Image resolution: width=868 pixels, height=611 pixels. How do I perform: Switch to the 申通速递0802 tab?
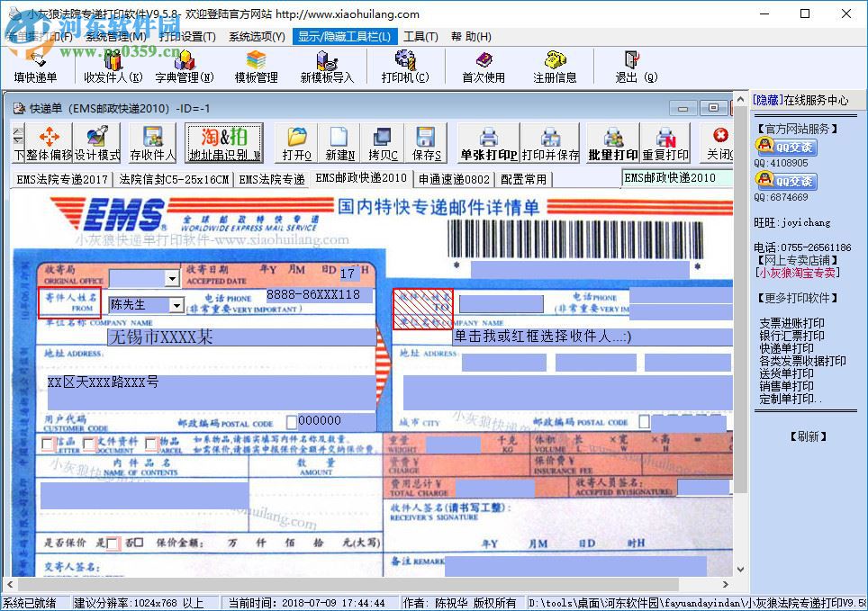[x=455, y=178]
